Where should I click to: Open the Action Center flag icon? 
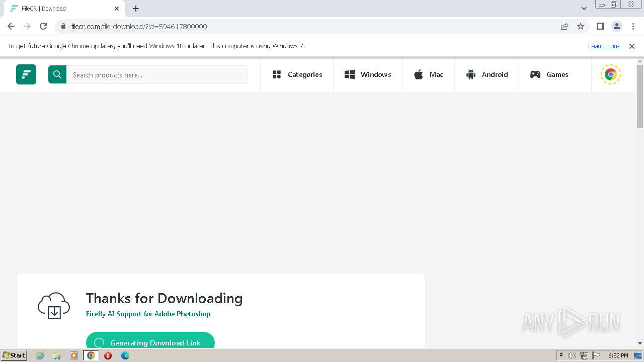596,355
